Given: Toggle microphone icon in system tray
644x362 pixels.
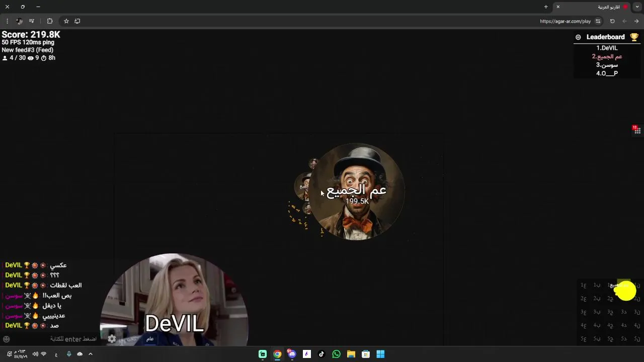Looking at the screenshot, I should pyautogui.click(x=69, y=354).
